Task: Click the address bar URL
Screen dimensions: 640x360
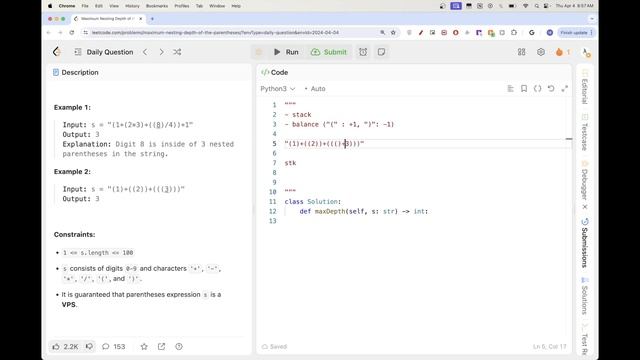Action: [x=215, y=32]
